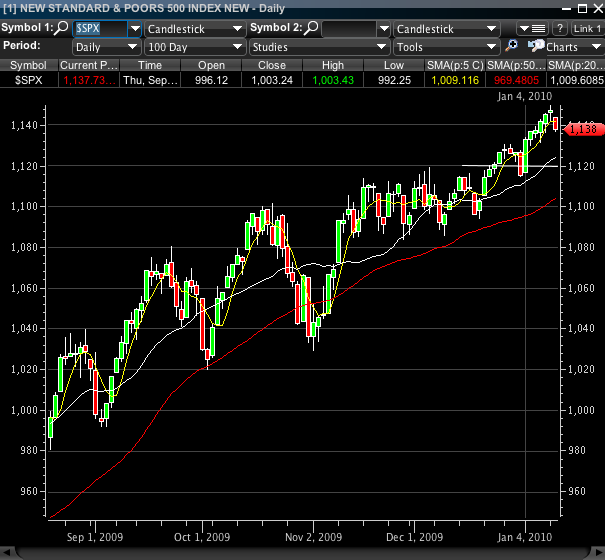Screen dimensions: 605x560
Task: Click the Symbol 1 magnifier search icon
Action: coord(62,28)
